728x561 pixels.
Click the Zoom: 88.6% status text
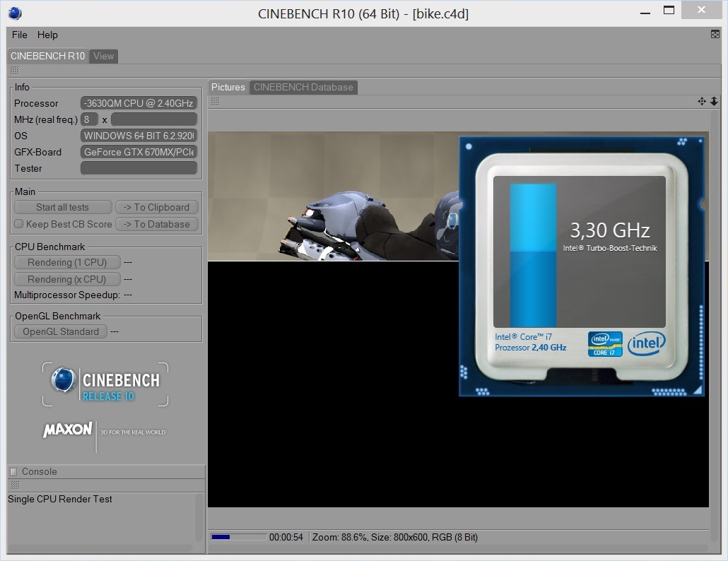point(339,538)
